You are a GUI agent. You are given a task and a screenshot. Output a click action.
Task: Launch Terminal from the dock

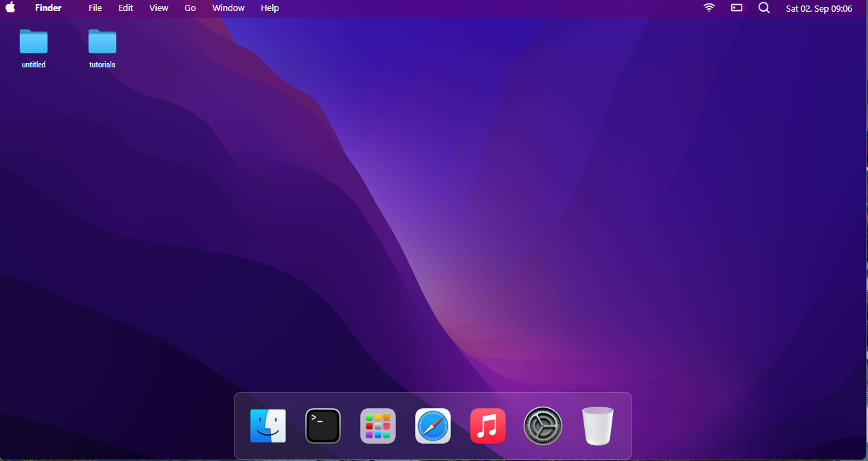(323, 426)
